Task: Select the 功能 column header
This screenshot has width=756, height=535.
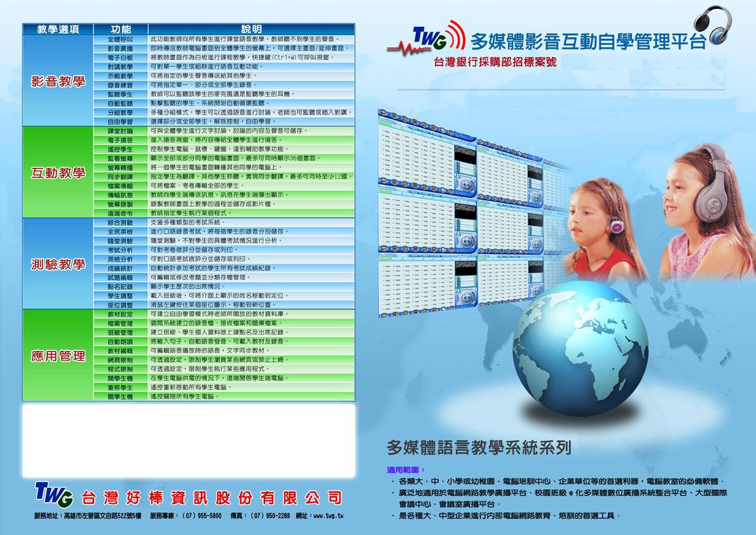Action: click(x=121, y=29)
